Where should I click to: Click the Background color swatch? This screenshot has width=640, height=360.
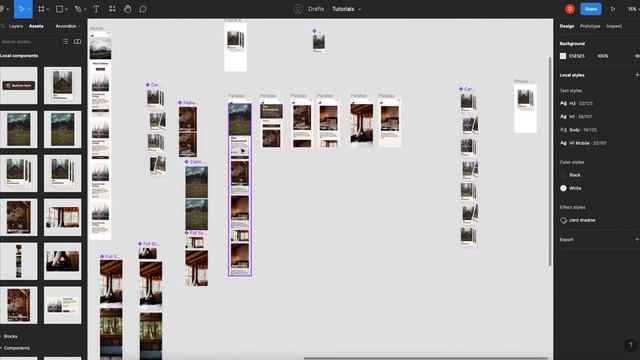[x=563, y=56]
